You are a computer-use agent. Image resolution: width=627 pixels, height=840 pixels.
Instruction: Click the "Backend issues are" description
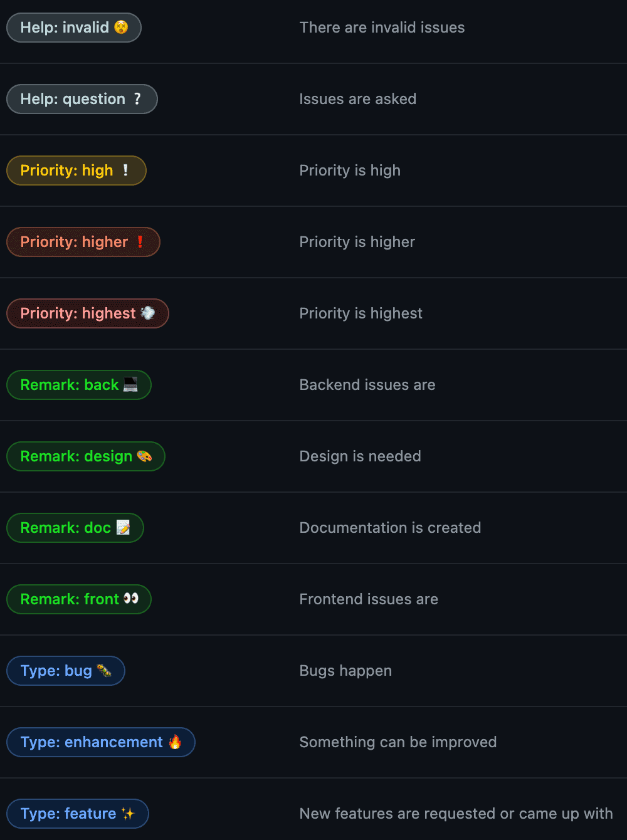[x=367, y=385]
